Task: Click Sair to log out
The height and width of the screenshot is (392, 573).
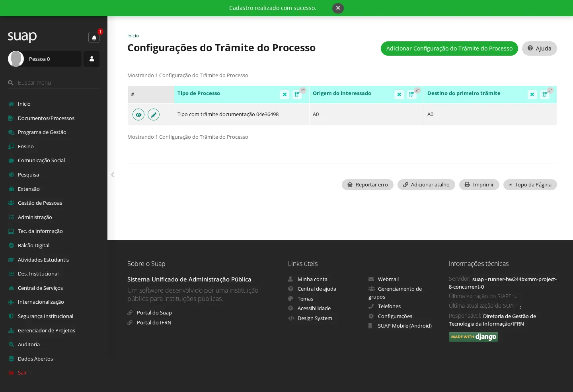Action: click(x=54, y=373)
